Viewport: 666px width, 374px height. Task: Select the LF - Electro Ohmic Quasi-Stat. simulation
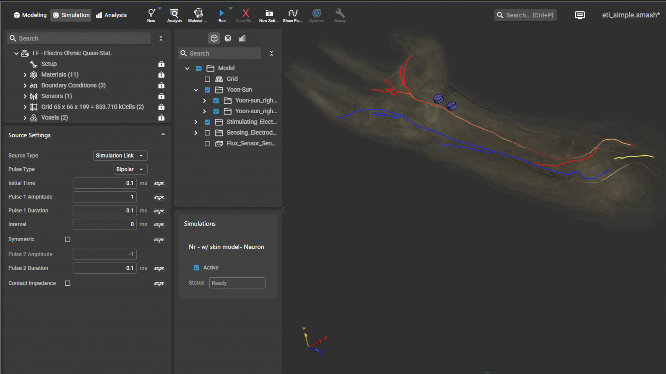coord(72,53)
